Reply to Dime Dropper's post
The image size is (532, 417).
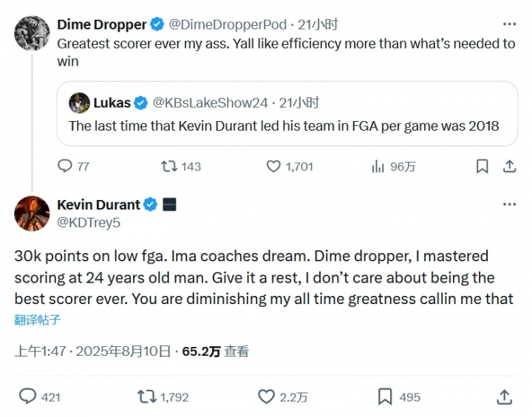coord(65,166)
